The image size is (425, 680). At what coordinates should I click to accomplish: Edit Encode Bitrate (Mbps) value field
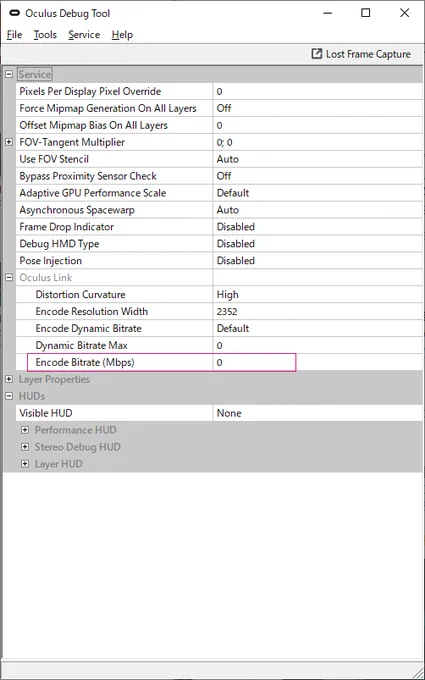tap(317, 362)
